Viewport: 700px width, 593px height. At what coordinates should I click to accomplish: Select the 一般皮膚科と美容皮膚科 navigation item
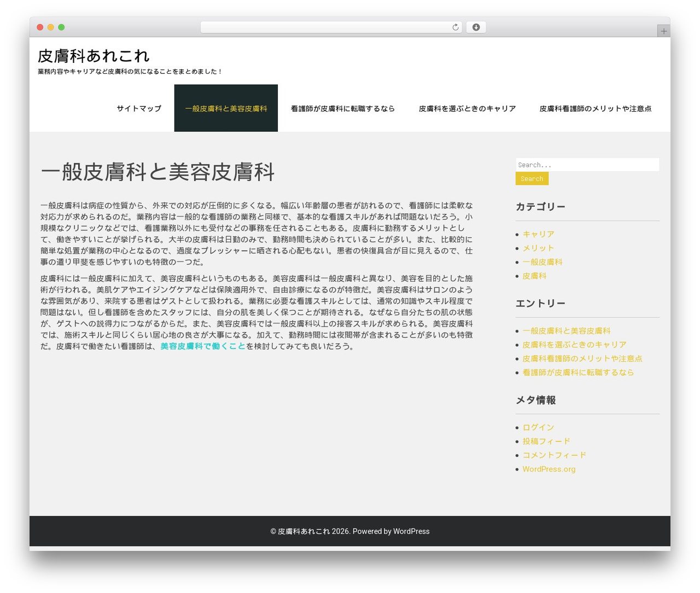226,108
